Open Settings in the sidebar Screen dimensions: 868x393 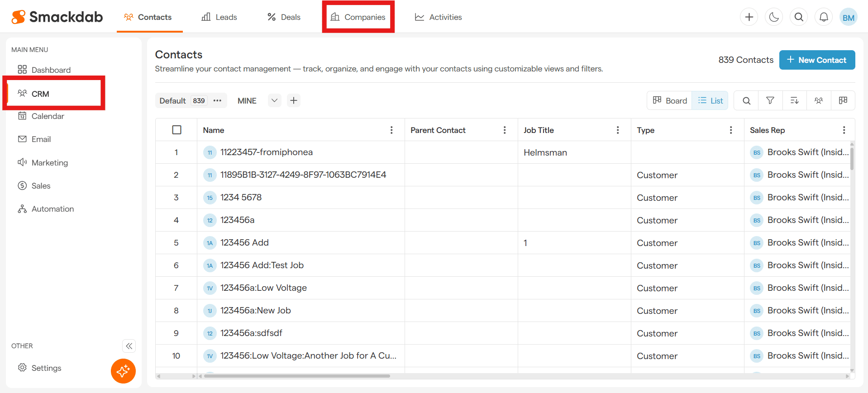(46, 368)
